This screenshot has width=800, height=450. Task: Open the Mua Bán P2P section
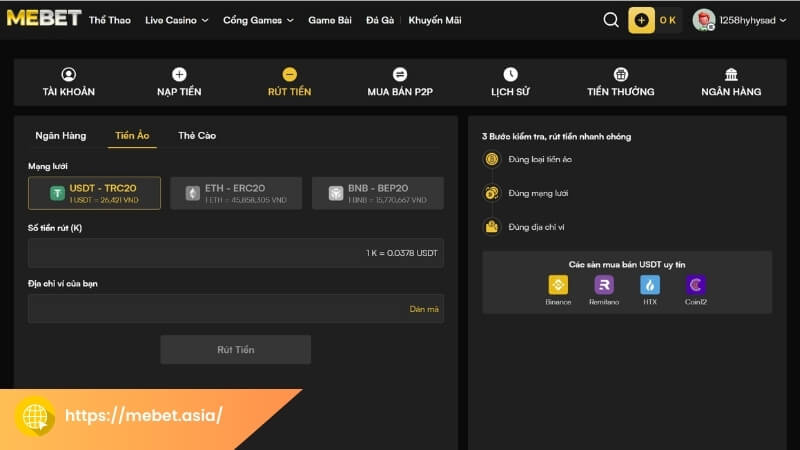pyautogui.click(x=400, y=82)
